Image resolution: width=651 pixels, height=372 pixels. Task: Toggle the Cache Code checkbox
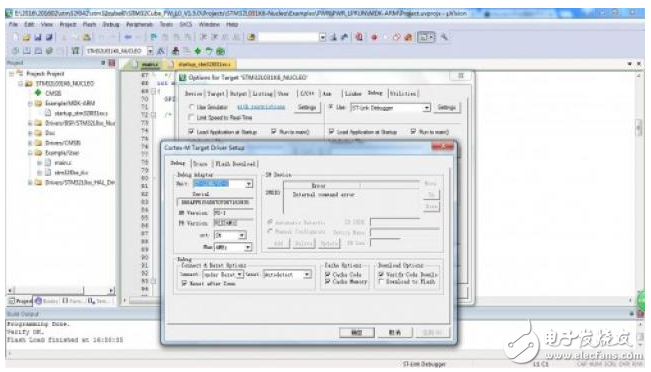click(x=328, y=274)
